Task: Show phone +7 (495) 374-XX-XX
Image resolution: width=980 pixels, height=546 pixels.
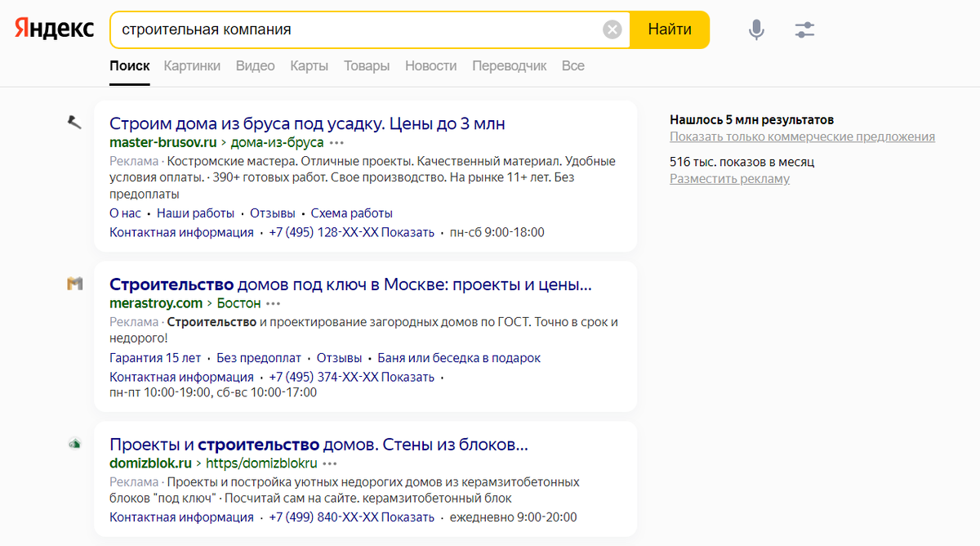Action: 352,378
